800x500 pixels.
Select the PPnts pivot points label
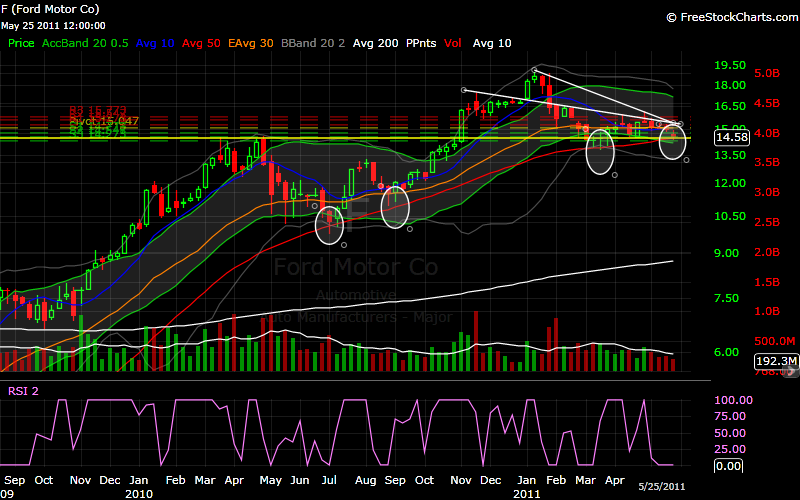pyautogui.click(x=421, y=43)
